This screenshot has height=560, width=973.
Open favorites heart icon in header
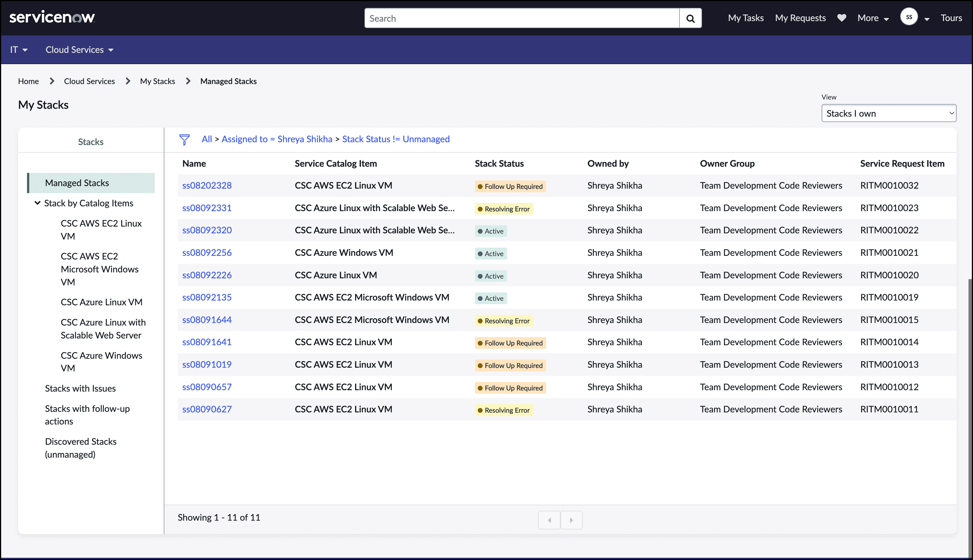click(841, 18)
